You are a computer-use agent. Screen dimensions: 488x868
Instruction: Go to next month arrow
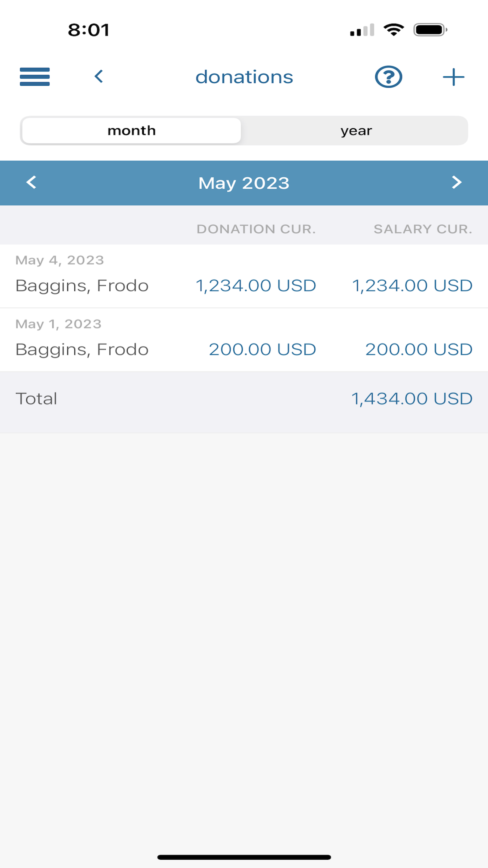[456, 182]
